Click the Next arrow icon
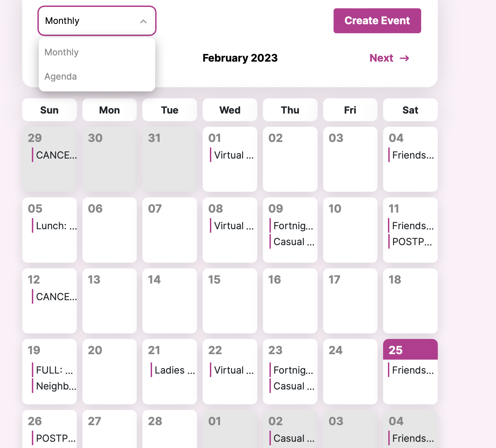Image resolution: width=496 pixels, height=448 pixels. pos(404,58)
